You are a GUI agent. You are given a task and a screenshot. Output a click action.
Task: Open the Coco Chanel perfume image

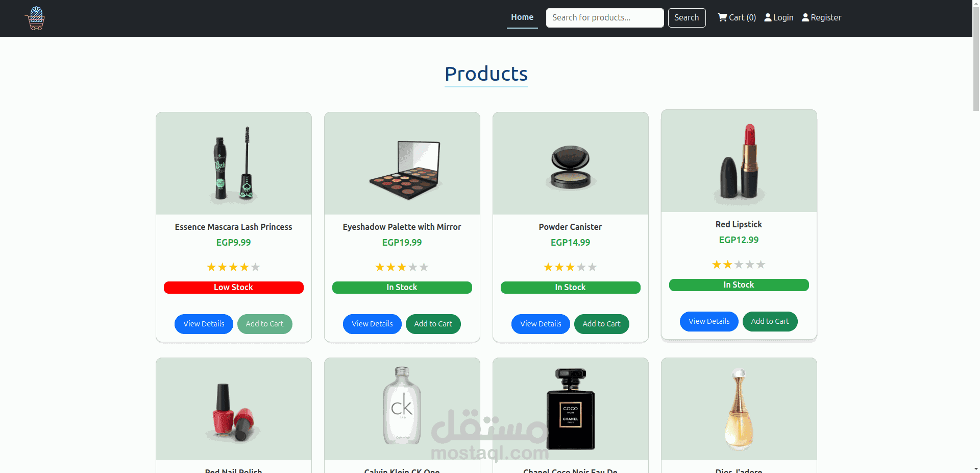click(x=571, y=409)
